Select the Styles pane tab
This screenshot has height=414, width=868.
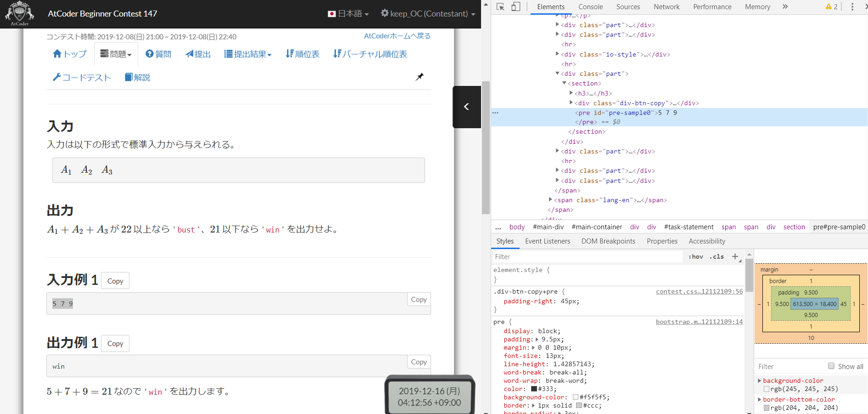coord(505,241)
